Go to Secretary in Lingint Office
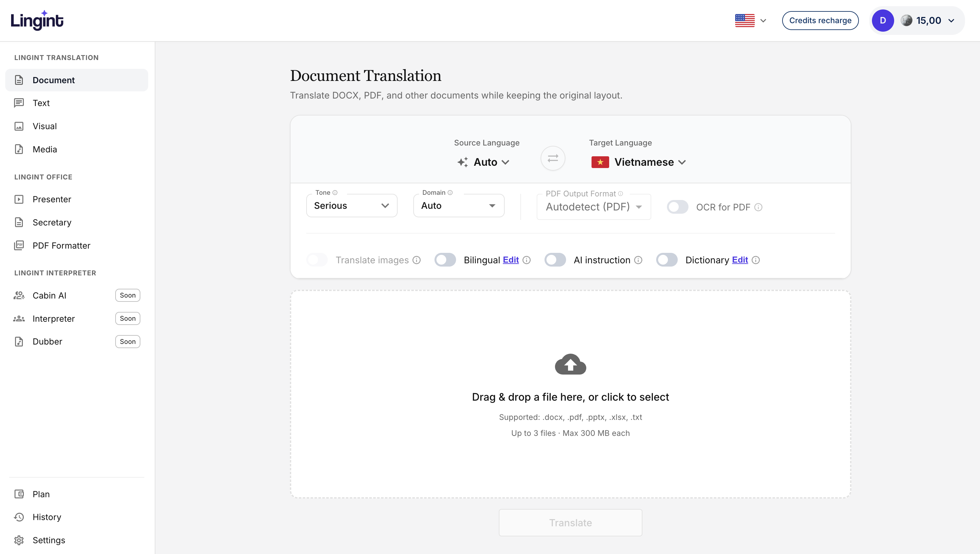 pos(76,223)
